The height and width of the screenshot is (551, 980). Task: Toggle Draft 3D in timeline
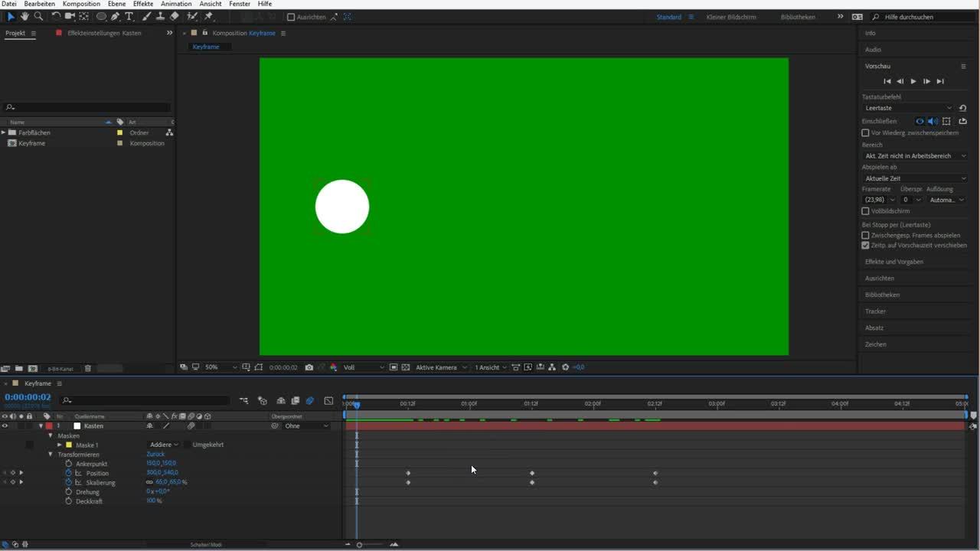click(x=263, y=400)
